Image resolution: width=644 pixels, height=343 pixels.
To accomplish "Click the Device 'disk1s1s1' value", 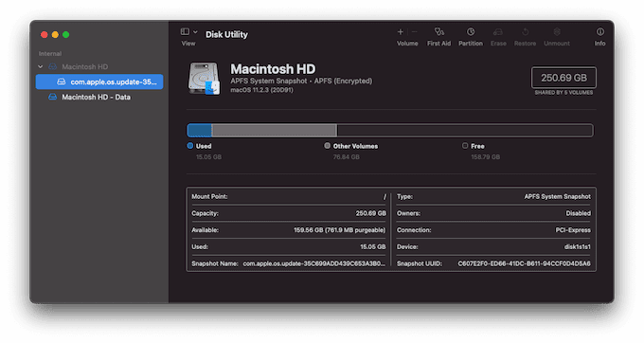I will [578, 247].
